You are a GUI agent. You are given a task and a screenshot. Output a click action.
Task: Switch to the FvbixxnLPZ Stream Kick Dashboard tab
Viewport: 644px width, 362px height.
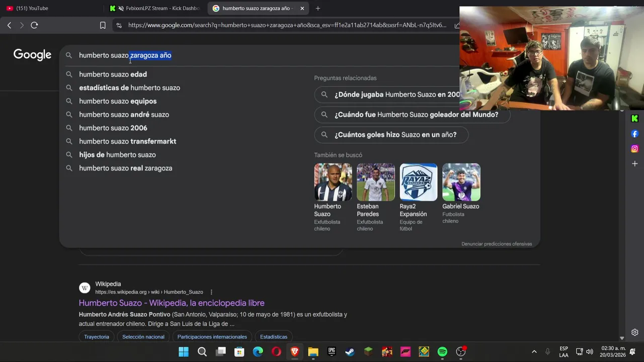[x=155, y=8]
